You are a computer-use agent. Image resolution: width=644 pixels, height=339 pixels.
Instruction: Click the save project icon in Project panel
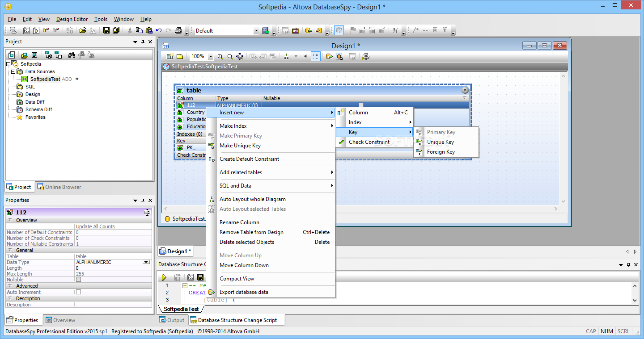[x=34, y=55]
